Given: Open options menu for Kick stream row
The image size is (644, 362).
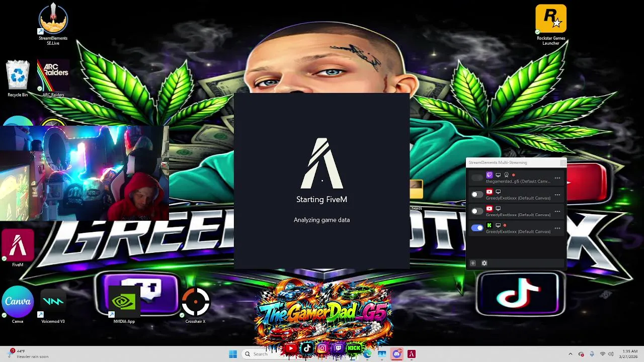Looking at the screenshot, I should pyautogui.click(x=557, y=228).
